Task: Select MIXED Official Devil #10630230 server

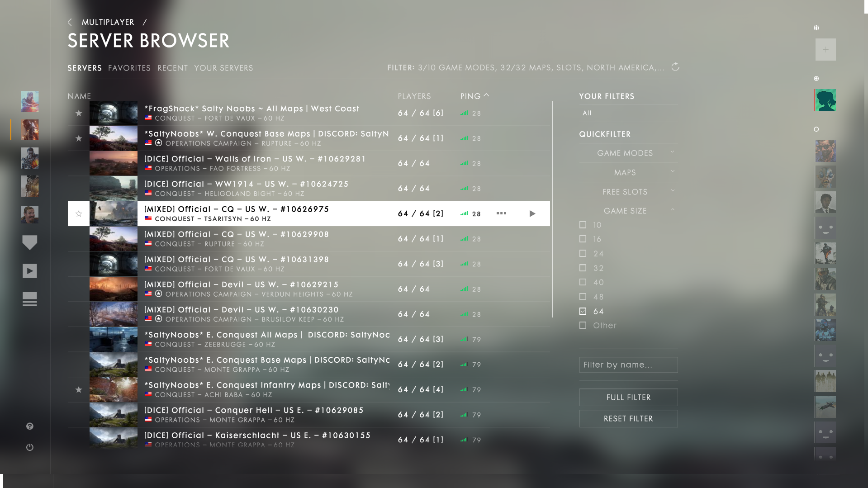Action: pyautogui.click(x=308, y=314)
